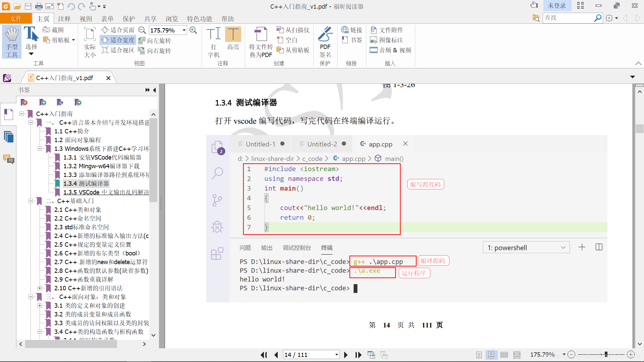Image resolution: width=644 pixels, height=362 pixels.
Task: Switch to continuous page layout mode
Action: pyautogui.click(x=491, y=355)
